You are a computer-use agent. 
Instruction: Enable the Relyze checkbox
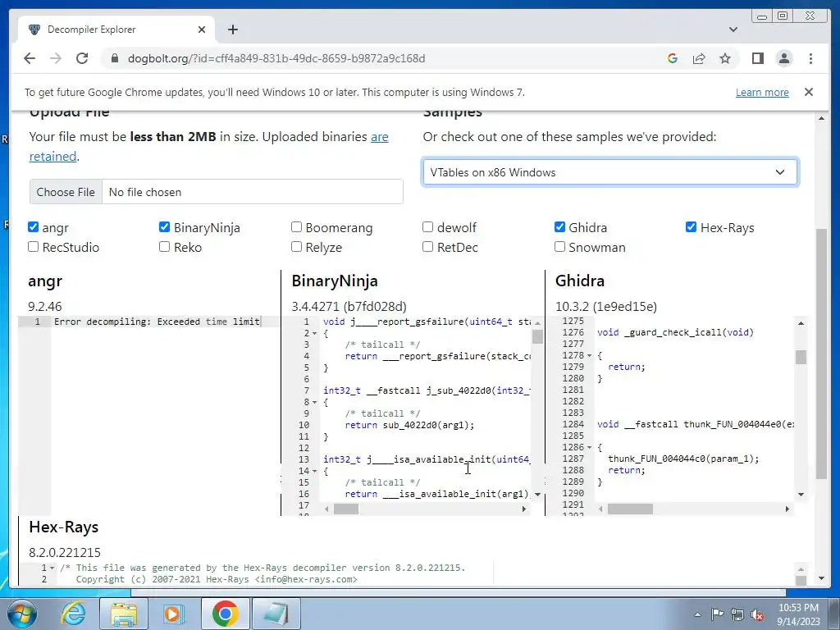coord(296,247)
